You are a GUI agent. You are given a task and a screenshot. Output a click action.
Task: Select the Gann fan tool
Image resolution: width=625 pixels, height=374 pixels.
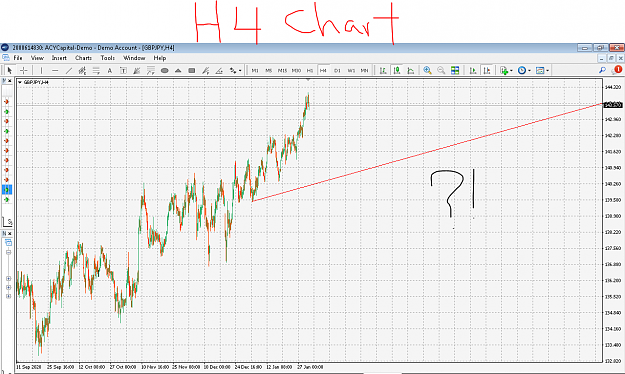click(137, 71)
